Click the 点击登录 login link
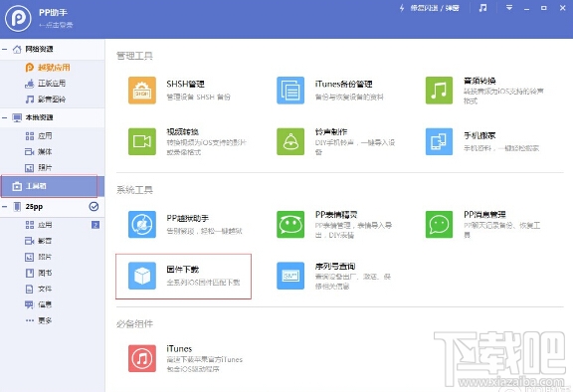This screenshot has width=573, height=392. coord(56,25)
